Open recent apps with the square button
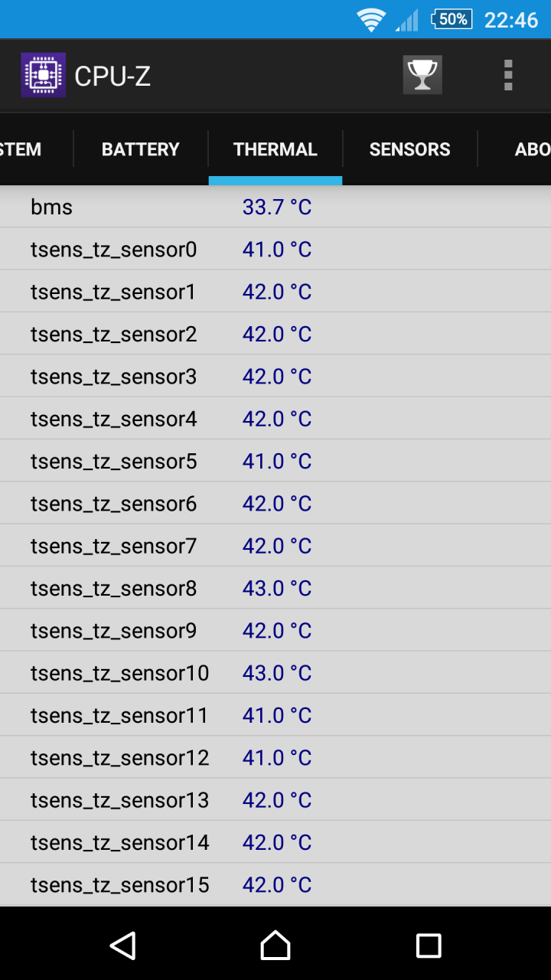Viewport: 551px width, 980px height. pyautogui.click(x=429, y=946)
